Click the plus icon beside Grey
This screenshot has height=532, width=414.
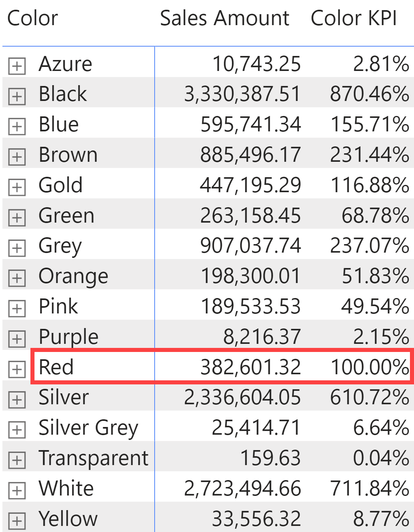(17, 247)
